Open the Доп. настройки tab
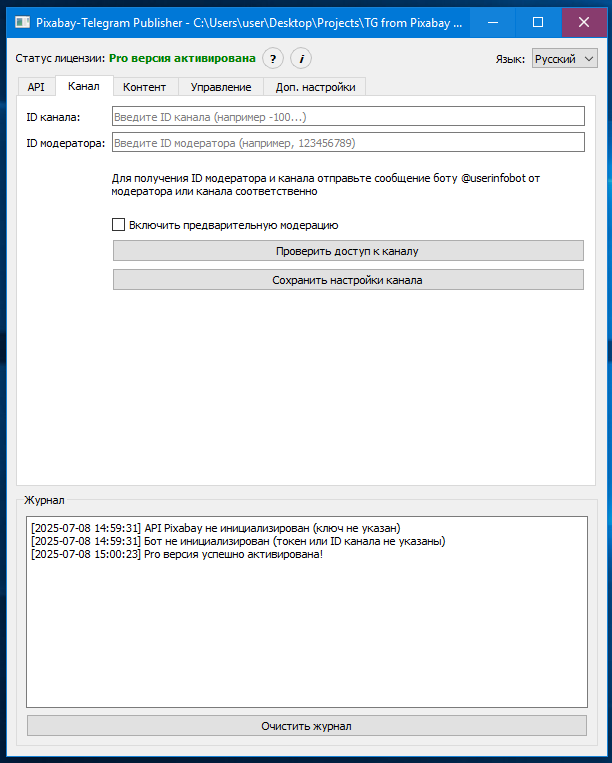 315,87
